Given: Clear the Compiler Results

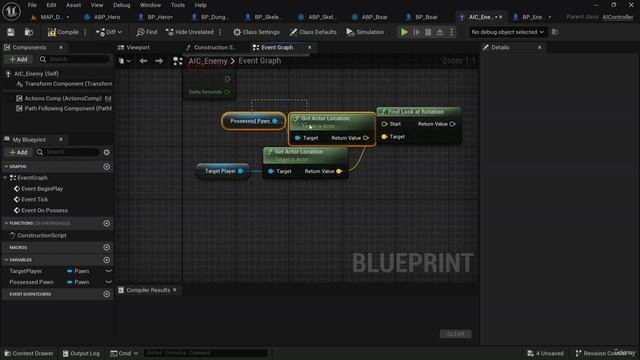Looking at the screenshot, I should (x=456, y=334).
